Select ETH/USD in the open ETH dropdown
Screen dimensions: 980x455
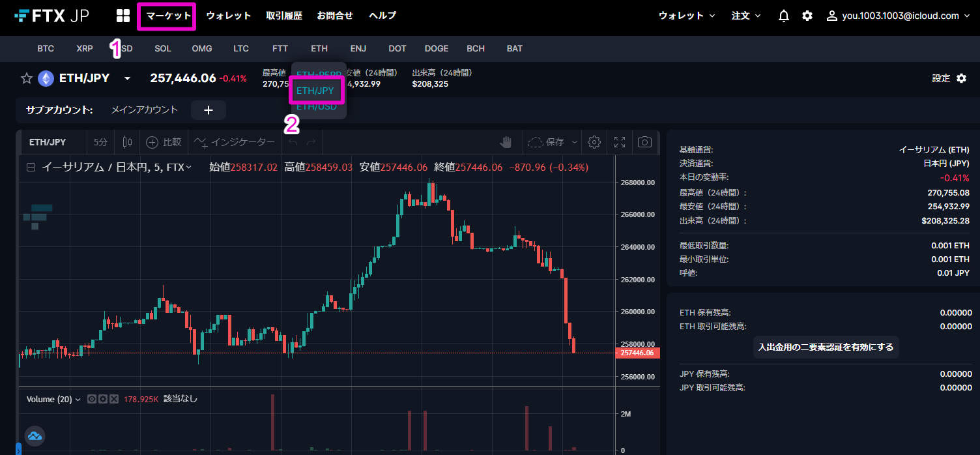[x=317, y=106]
